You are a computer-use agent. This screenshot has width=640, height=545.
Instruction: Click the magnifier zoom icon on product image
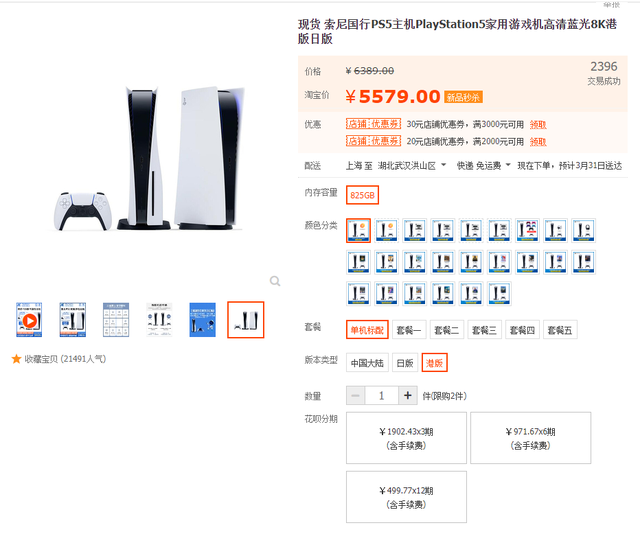pyautogui.click(x=275, y=281)
